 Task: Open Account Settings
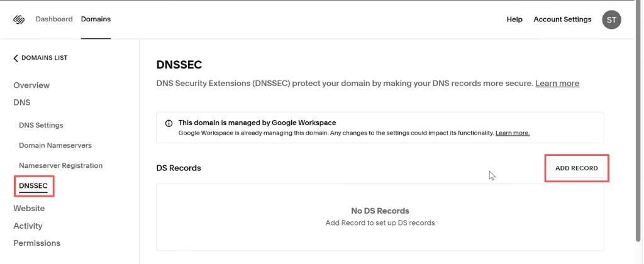click(x=562, y=19)
